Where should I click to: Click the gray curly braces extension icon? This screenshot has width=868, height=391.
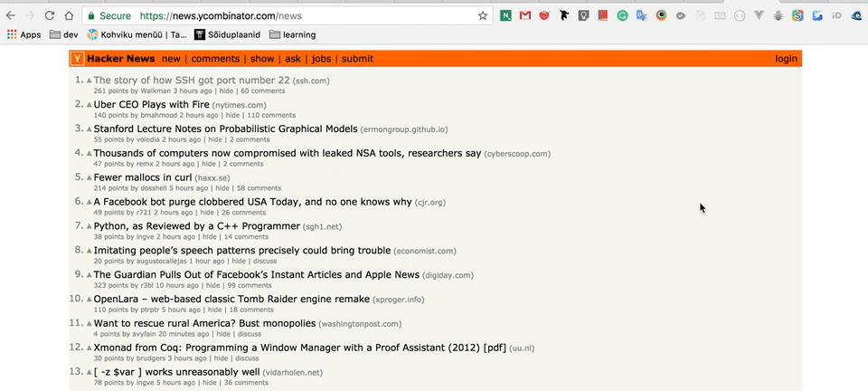(x=739, y=16)
